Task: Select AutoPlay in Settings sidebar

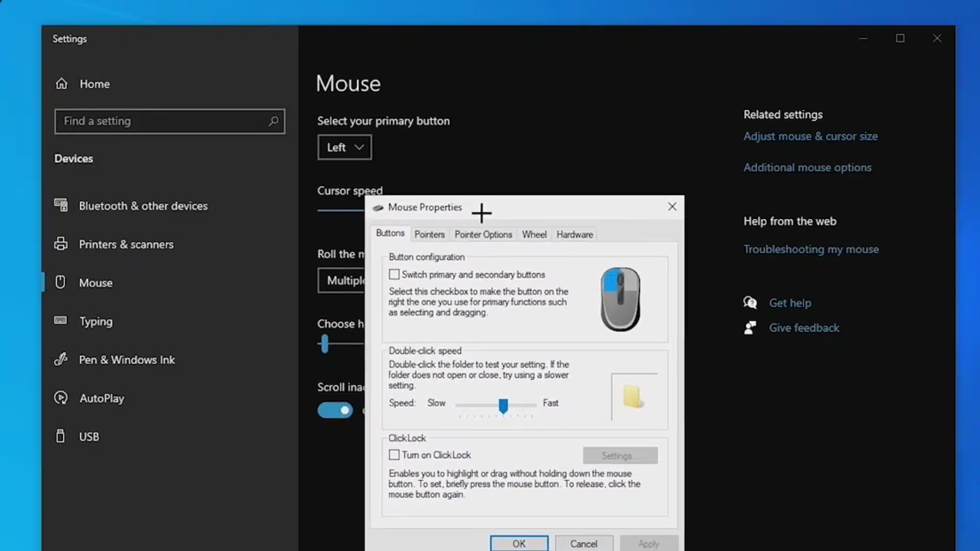Action: pyautogui.click(x=102, y=398)
